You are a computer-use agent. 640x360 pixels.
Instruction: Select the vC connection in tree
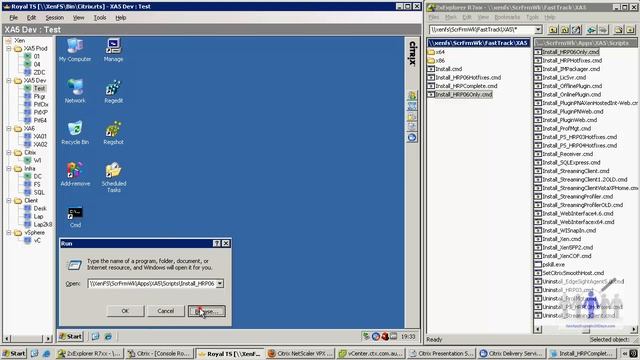coord(37,240)
